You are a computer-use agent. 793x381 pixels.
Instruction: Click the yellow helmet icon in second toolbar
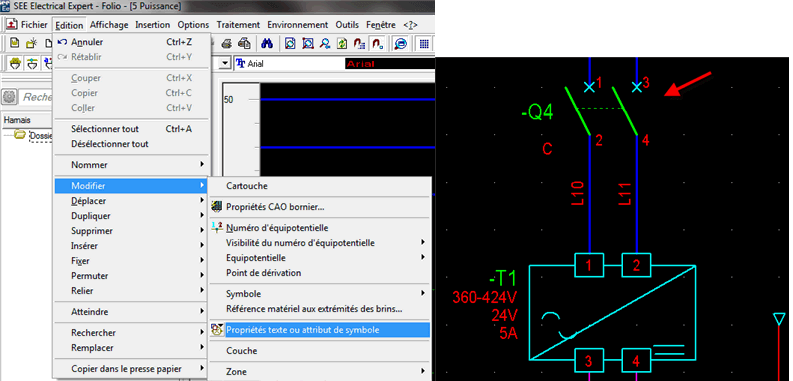click(16, 63)
